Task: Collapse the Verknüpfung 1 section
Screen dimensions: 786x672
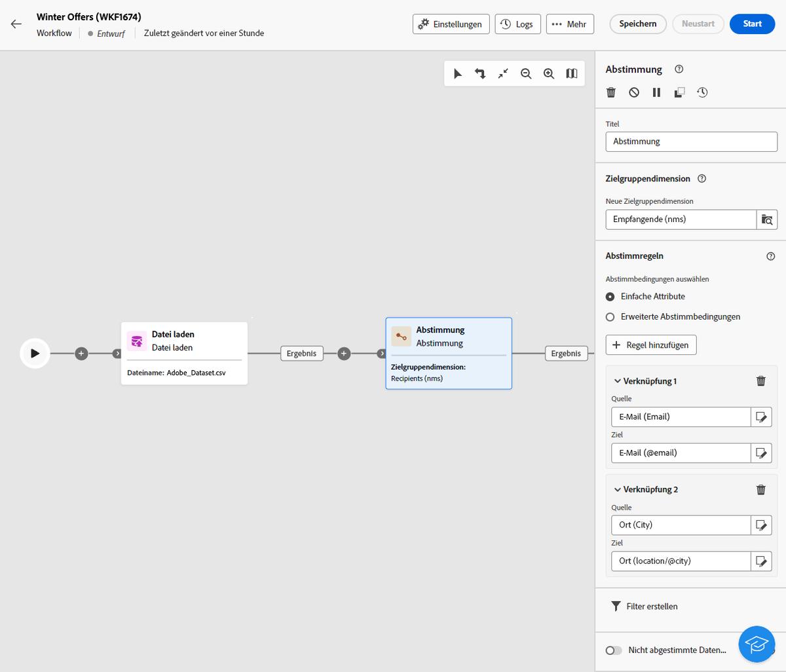Action: 616,381
